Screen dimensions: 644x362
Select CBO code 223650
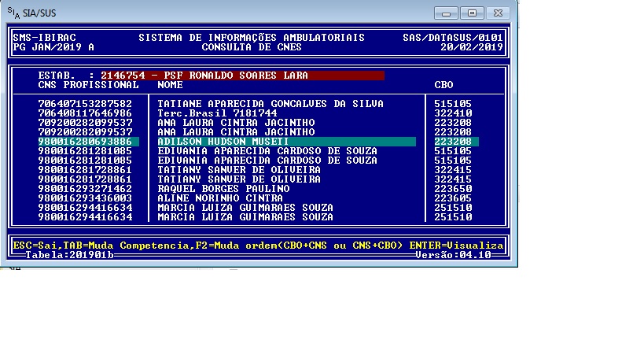click(x=453, y=189)
